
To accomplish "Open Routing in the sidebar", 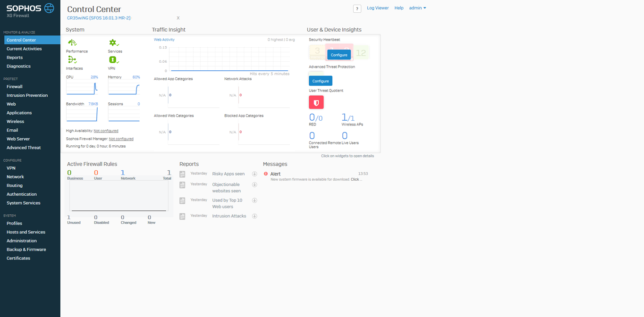I will pyautogui.click(x=15, y=185).
